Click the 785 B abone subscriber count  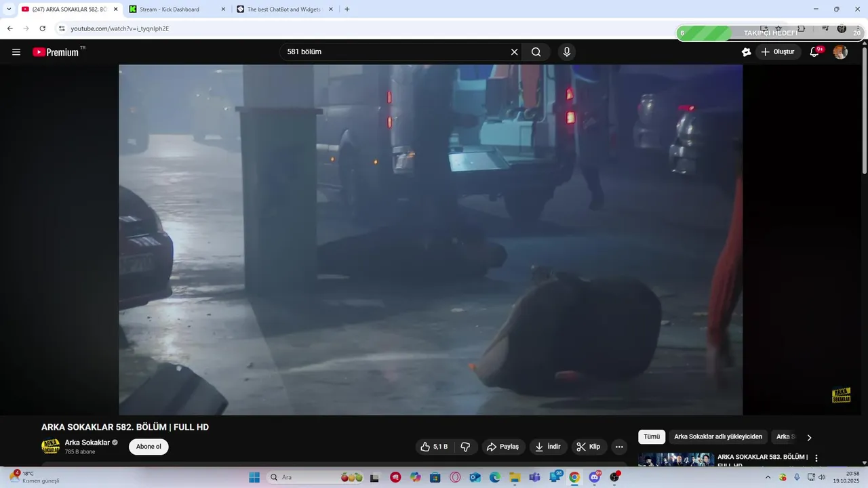coord(80,452)
